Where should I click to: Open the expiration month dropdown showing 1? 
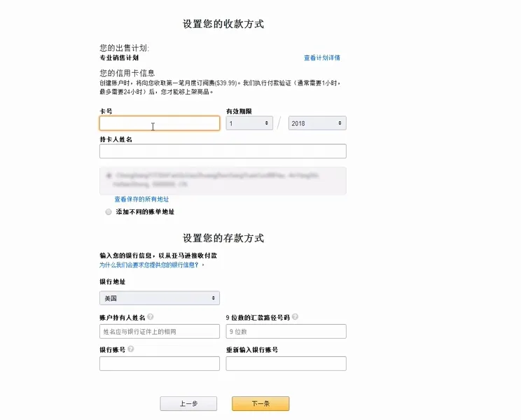coord(249,123)
